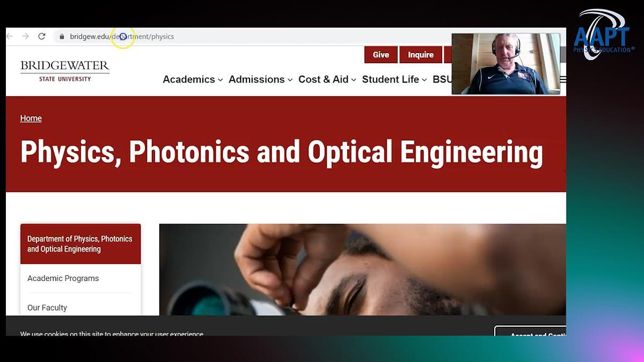Viewport: 644px width, 362px height.
Task: Open Academic Programs sidebar link
Action: click(63, 278)
